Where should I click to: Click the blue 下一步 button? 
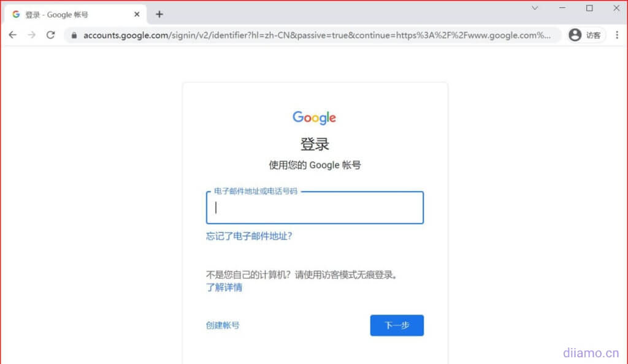click(x=397, y=325)
